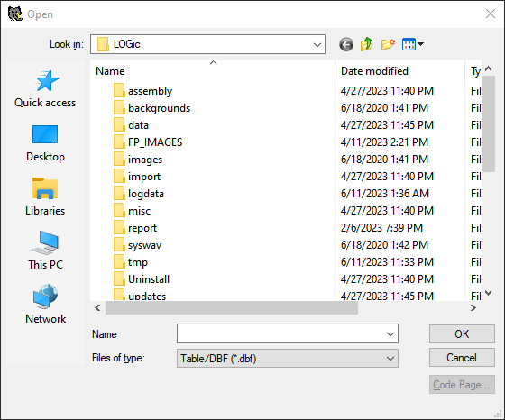The width and height of the screenshot is (505, 420).
Task: Browse the Network location
Action: (45, 305)
